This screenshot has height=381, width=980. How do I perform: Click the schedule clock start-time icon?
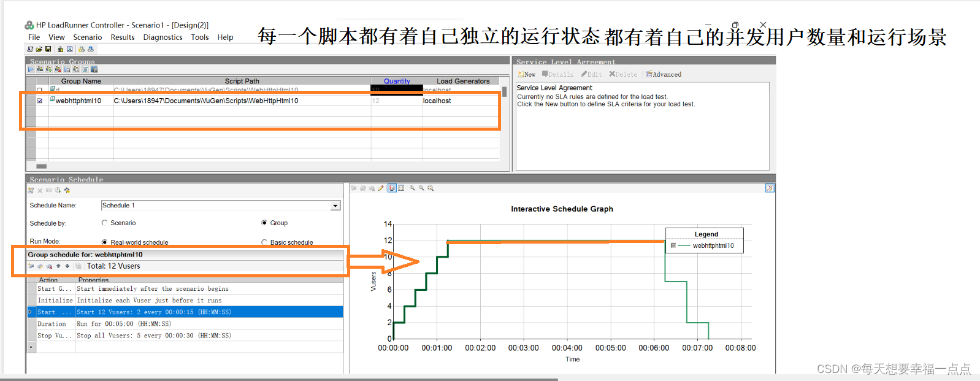click(x=58, y=190)
